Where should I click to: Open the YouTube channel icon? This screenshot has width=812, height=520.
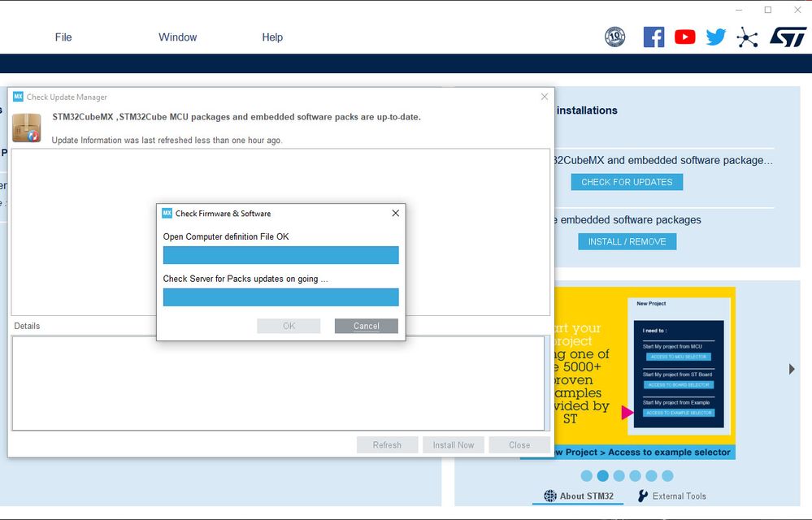coord(684,37)
